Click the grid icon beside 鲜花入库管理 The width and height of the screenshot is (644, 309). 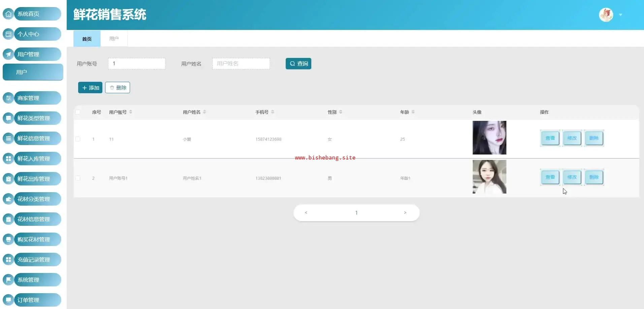click(8, 159)
